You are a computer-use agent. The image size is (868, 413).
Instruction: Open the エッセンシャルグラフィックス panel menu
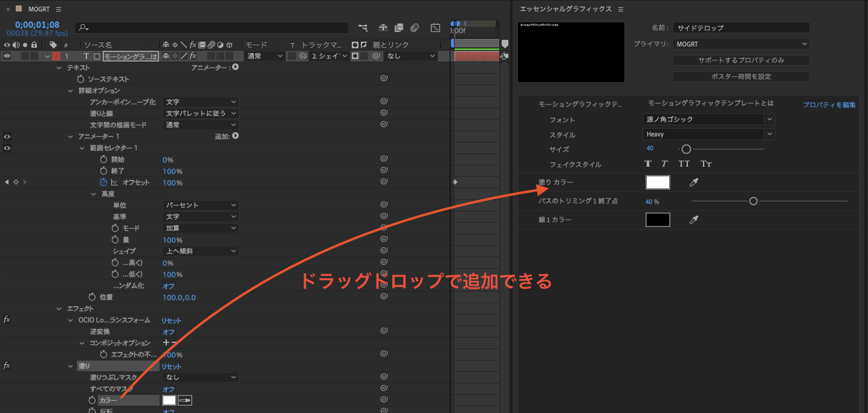tap(621, 9)
